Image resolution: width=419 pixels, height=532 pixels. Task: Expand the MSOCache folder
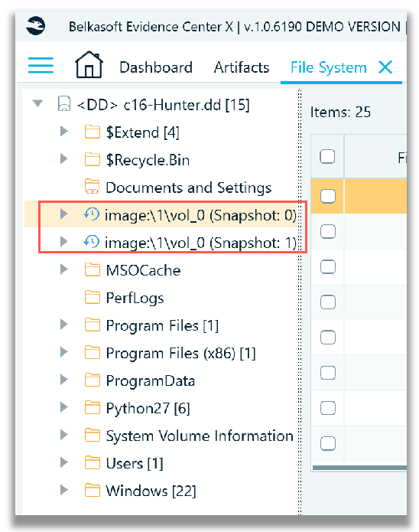pyautogui.click(x=63, y=269)
